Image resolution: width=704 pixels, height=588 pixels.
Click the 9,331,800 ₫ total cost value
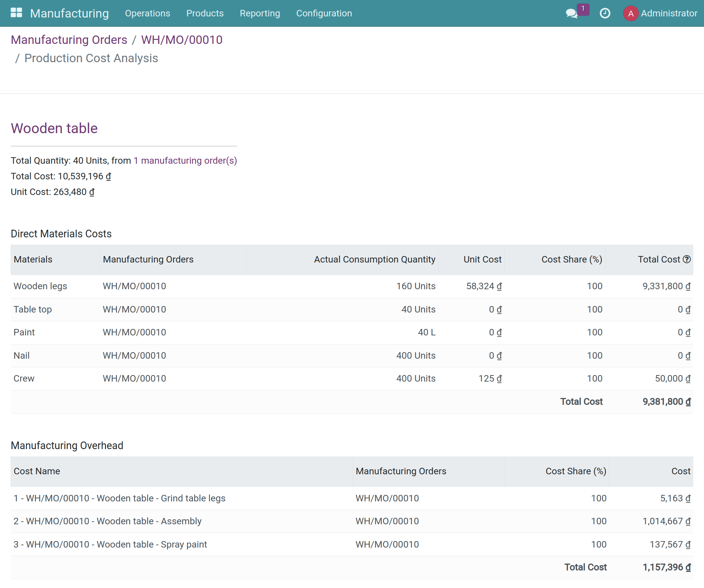point(667,286)
